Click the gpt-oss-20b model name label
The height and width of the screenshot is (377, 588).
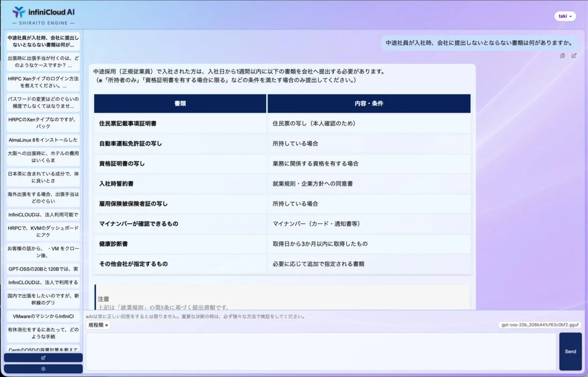(x=539, y=325)
